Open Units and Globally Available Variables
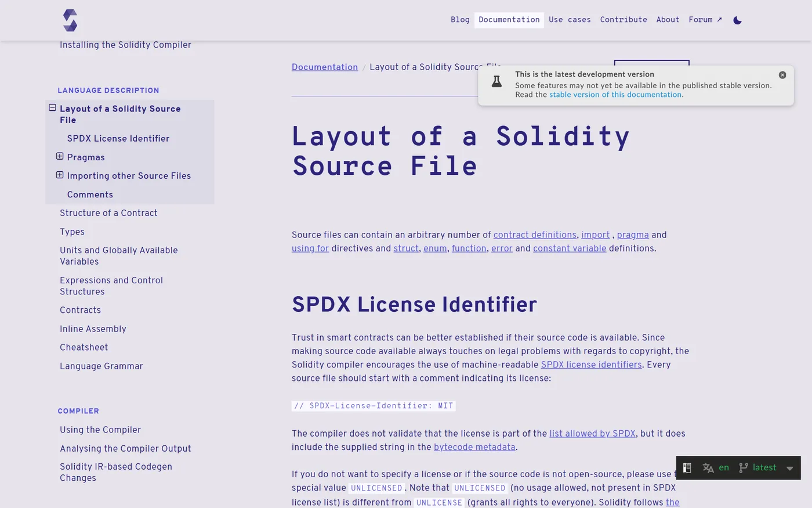 (119, 256)
